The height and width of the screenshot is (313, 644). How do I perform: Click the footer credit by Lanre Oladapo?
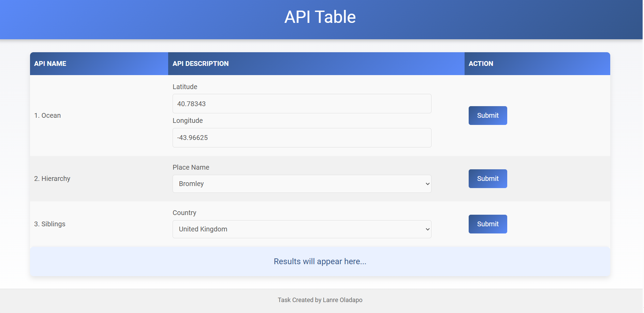click(320, 300)
